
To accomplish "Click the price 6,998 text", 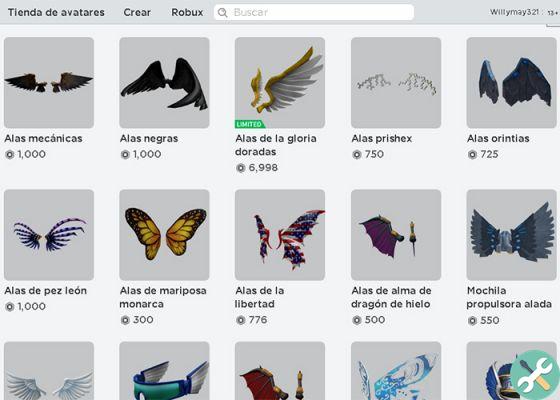I will [263, 168].
